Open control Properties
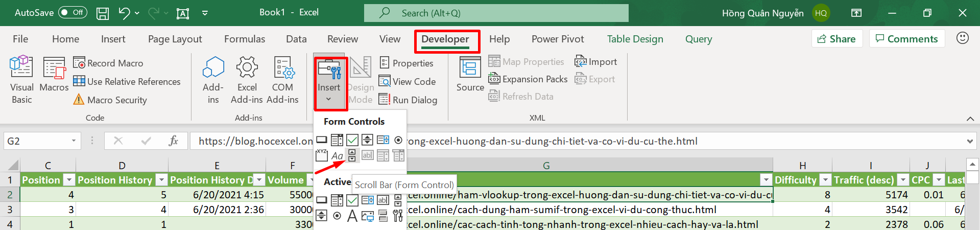Image resolution: width=980 pixels, height=230 pixels. [x=407, y=63]
